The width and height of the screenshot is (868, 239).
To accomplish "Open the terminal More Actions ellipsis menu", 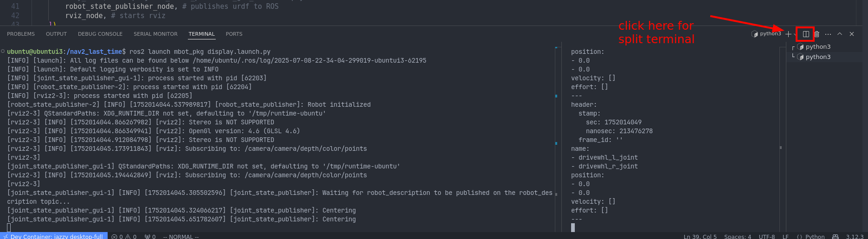I will pyautogui.click(x=828, y=34).
